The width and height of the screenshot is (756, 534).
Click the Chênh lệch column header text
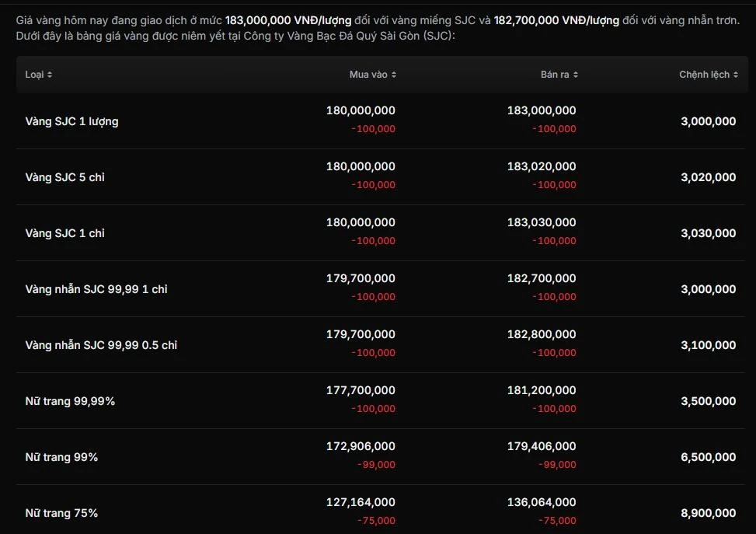click(704, 75)
